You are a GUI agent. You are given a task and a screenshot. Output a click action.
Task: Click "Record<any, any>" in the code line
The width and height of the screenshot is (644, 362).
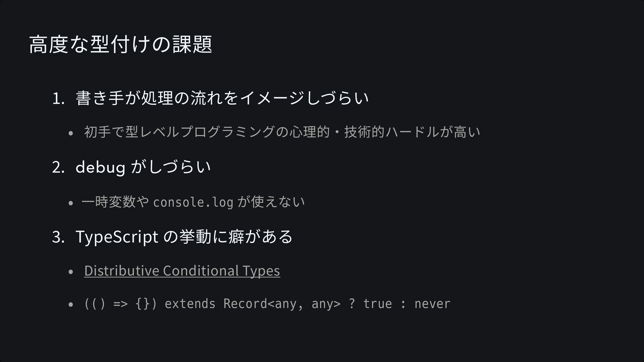[x=282, y=304]
